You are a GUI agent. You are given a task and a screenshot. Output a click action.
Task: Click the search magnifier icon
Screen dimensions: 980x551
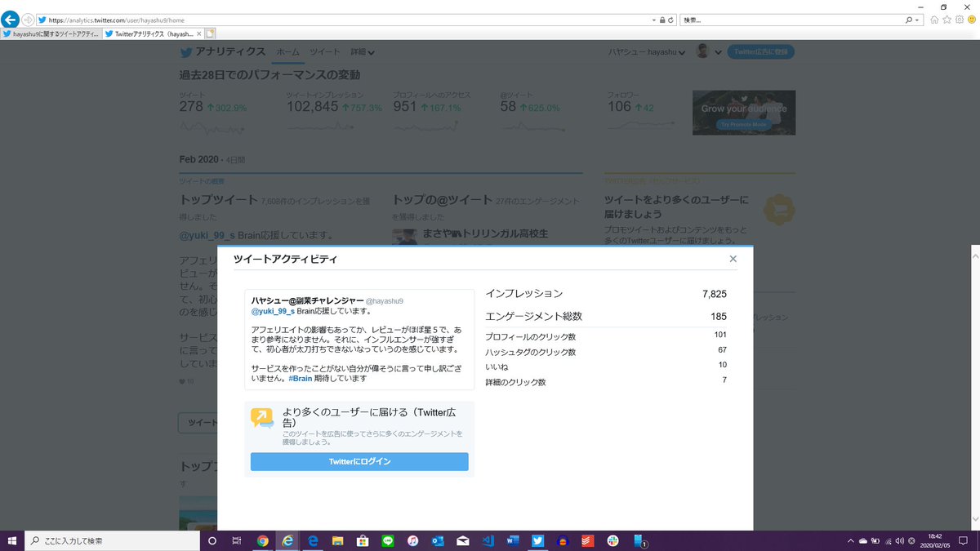pyautogui.click(x=909, y=20)
